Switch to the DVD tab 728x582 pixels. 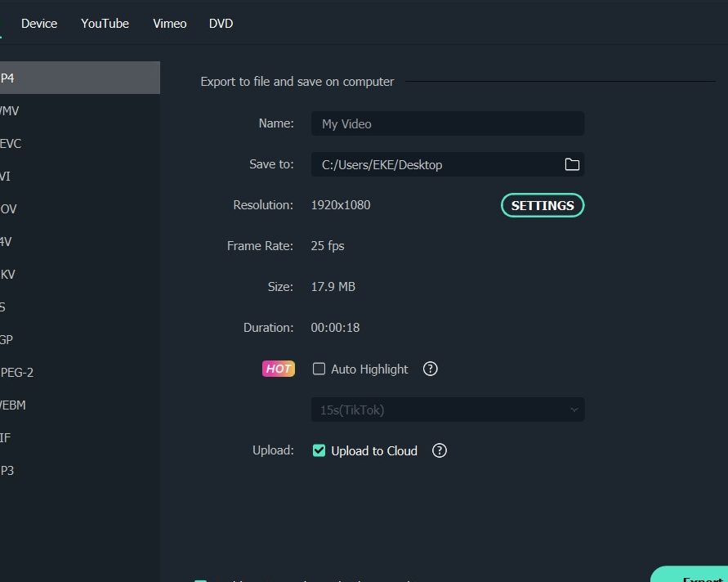(221, 24)
